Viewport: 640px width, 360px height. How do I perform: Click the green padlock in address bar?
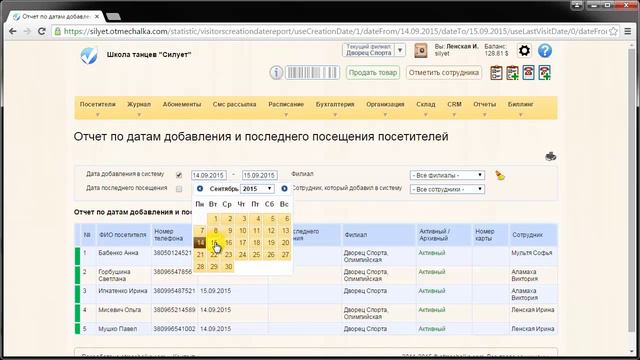pyautogui.click(x=58, y=31)
